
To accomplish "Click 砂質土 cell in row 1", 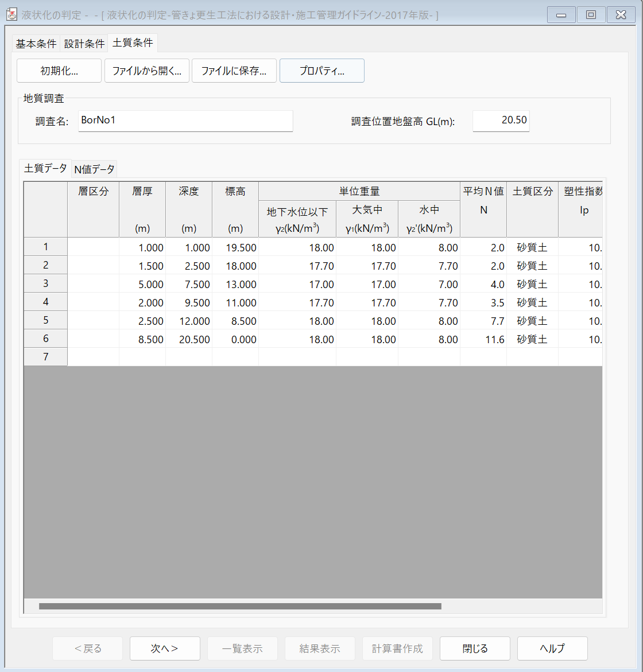I will coord(532,247).
